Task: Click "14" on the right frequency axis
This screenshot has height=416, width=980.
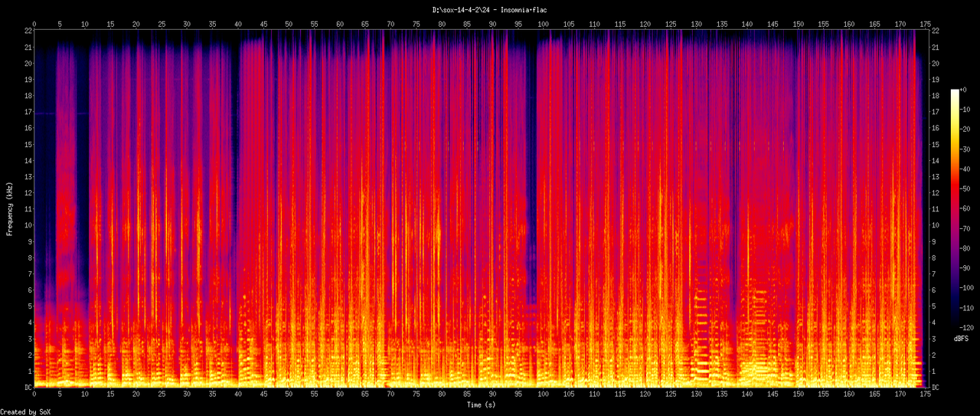Action: click(x=936, y=160)
